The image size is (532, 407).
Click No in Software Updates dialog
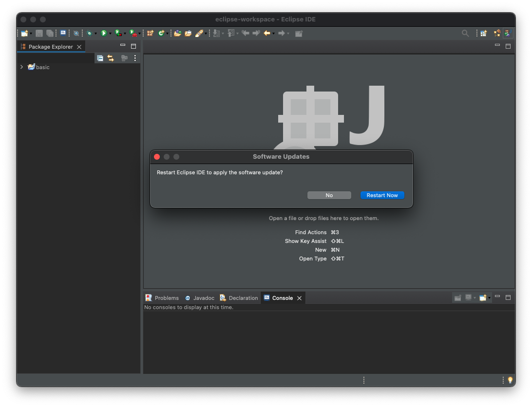329,195
